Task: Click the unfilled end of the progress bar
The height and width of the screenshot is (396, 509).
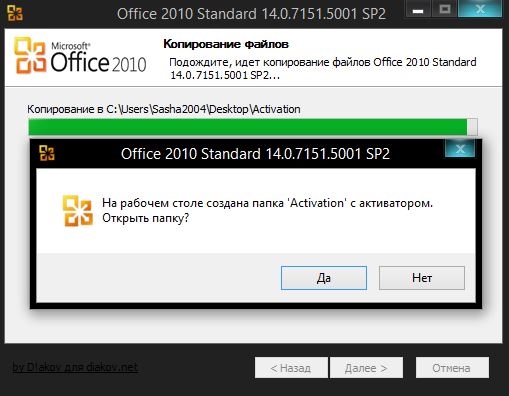Action: tap(472, 127)
